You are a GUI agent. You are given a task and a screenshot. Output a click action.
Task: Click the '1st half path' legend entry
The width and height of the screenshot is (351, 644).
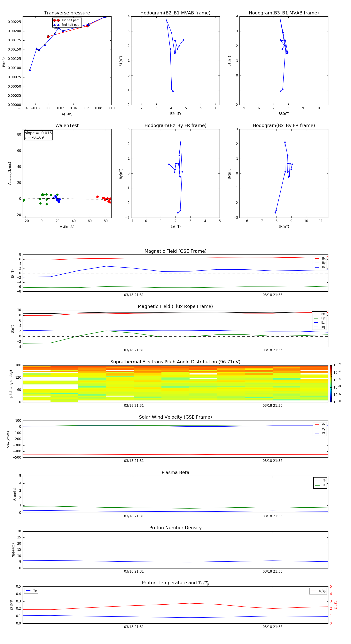(x=67, y=20)
